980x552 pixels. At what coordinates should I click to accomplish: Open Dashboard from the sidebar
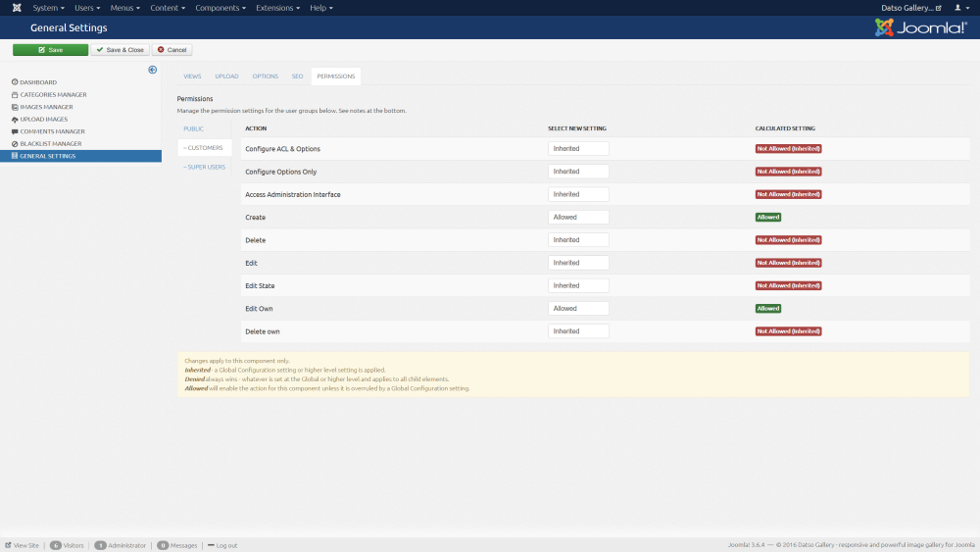38,82
